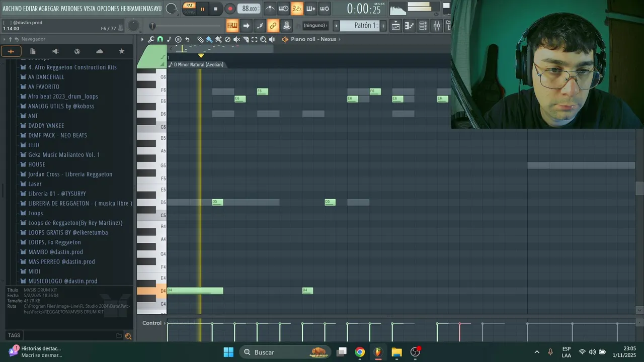Choose the Zoom magnifier tool in piano roll

tap(263, 39)
